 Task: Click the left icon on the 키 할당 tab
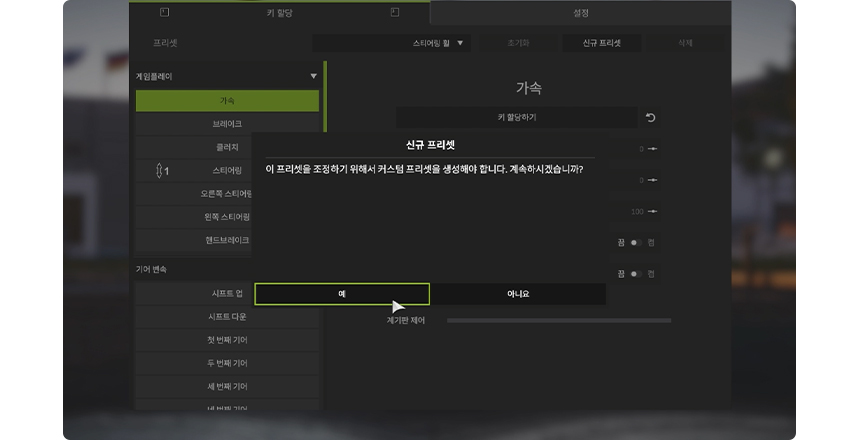(x=165, y=13)
